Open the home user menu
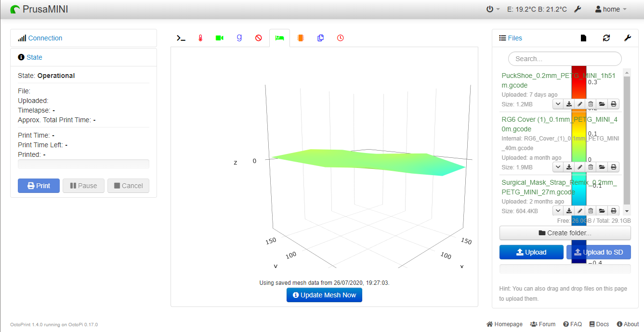Image resolution: width=644 pixels, height=332 pixels. tap(611, 9)
